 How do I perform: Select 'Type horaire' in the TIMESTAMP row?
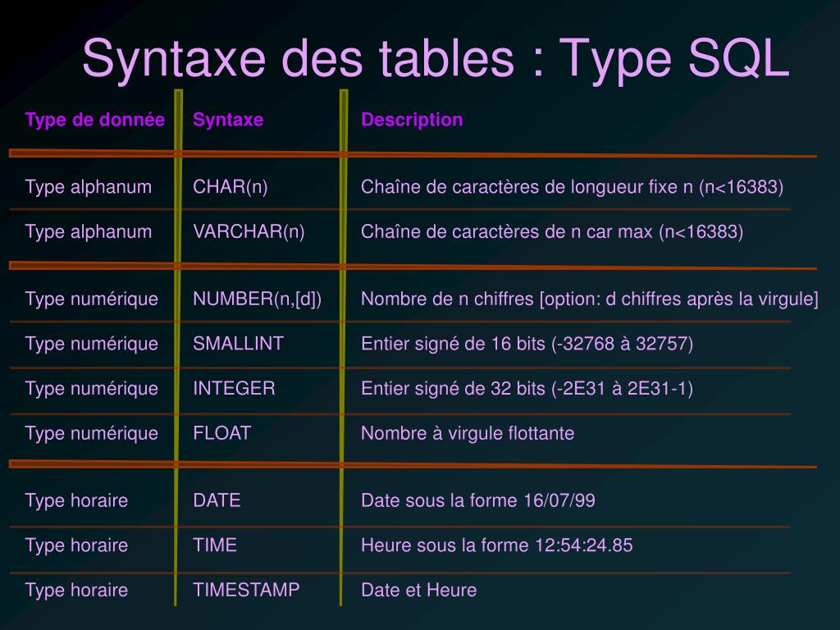[76, 591]
